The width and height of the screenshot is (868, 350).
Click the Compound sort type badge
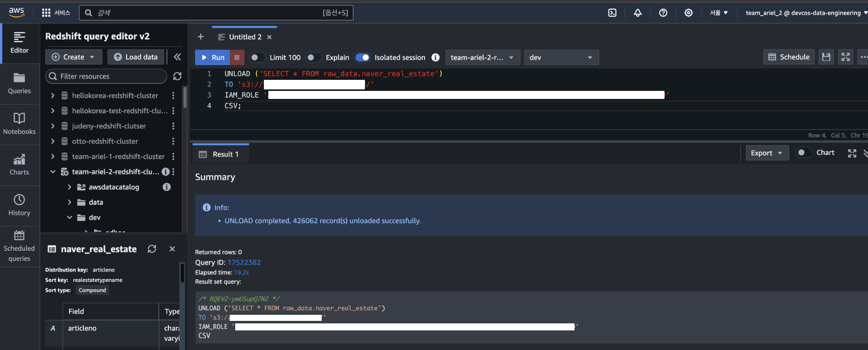(x=92, y=290)
